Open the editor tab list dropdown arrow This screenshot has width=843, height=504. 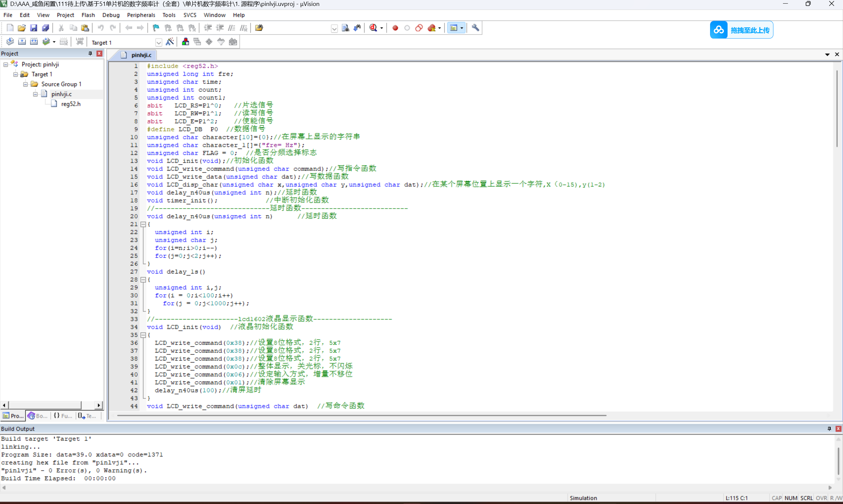[827, 55]
